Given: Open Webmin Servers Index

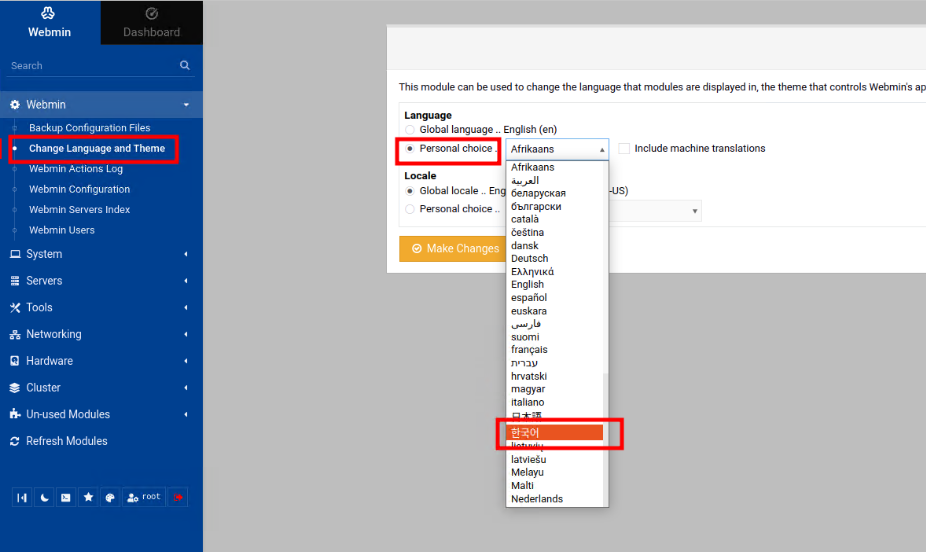Looking at the screenshot, I should pos(79,210).
